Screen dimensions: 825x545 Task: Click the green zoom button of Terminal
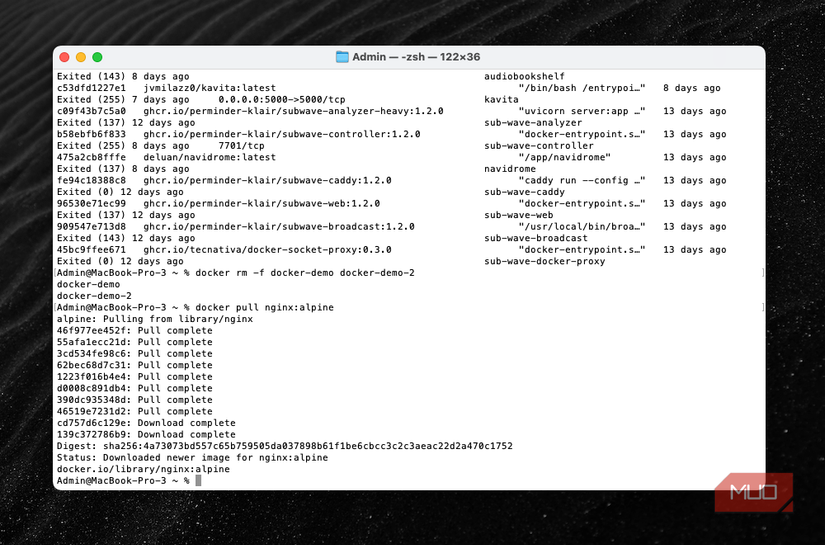(x=97, y=57)
